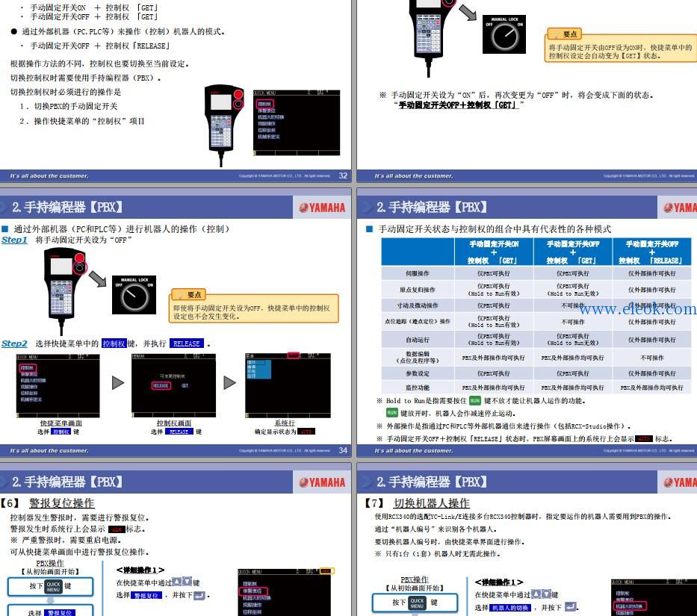Click the QUICK MENU screenshot on slide 32
The image size is (697, 616).
click(x=297, y=122)
